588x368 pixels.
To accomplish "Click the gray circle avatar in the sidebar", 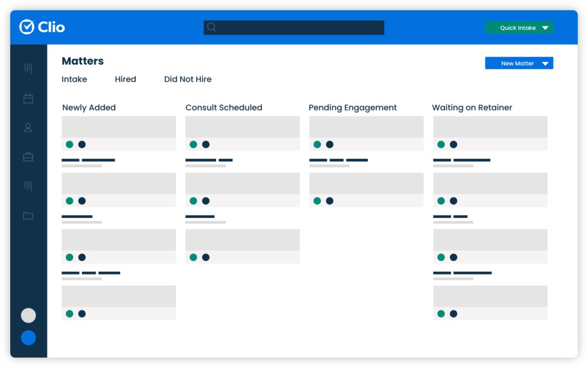I will pos(28,315).
